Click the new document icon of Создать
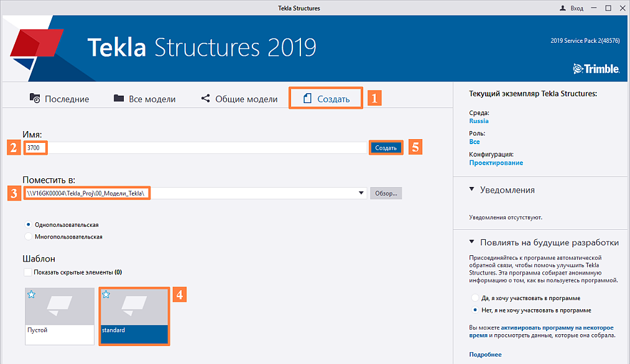Screen dimensions: 630x364 coord(307,98)
